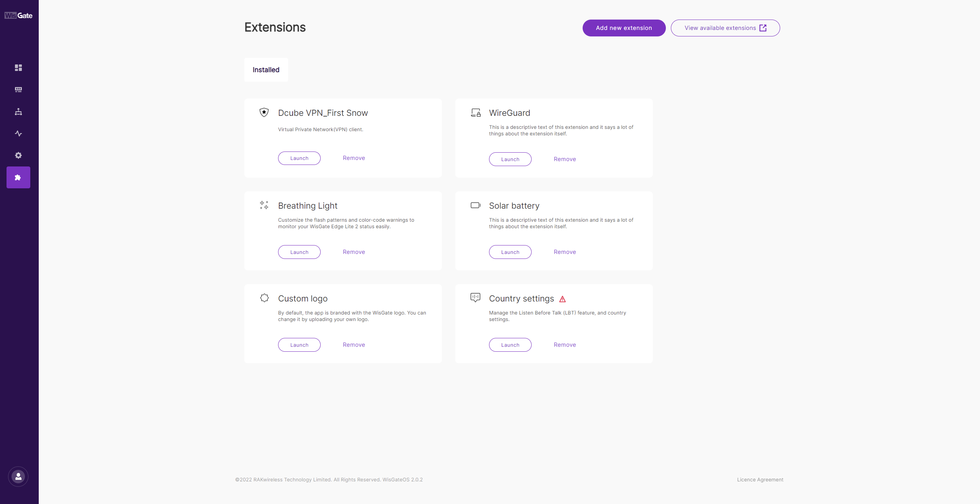This screenshot has width=980, height=504.
Task: Click the Dcube VPN shield icon
Action: [x=264, y=112]
